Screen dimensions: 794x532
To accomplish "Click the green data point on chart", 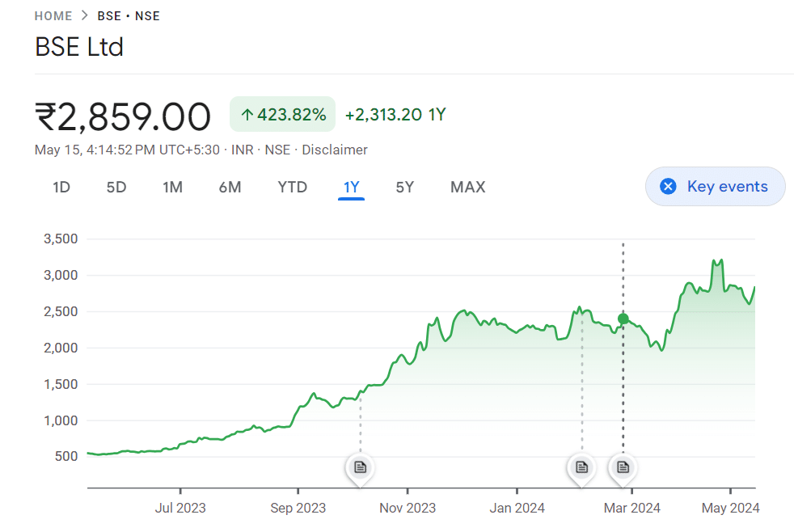I will (623, 319).
